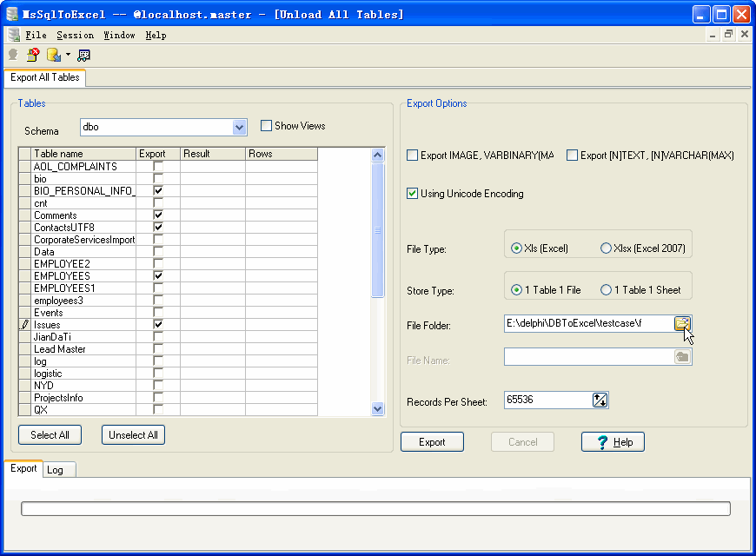Screen dimensions: 756x556
Task: Select Xls (Excel) file type
Action: 516,248
